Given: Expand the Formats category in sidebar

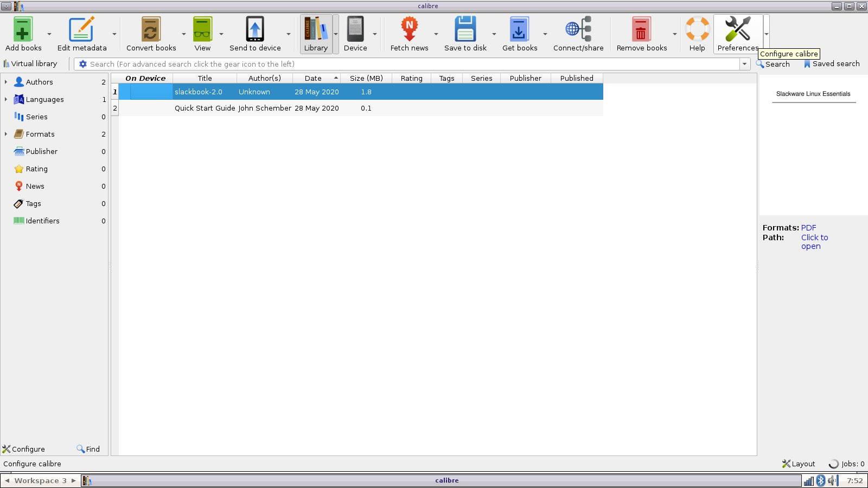Looking at the screenshot, I should coord(6,134).
